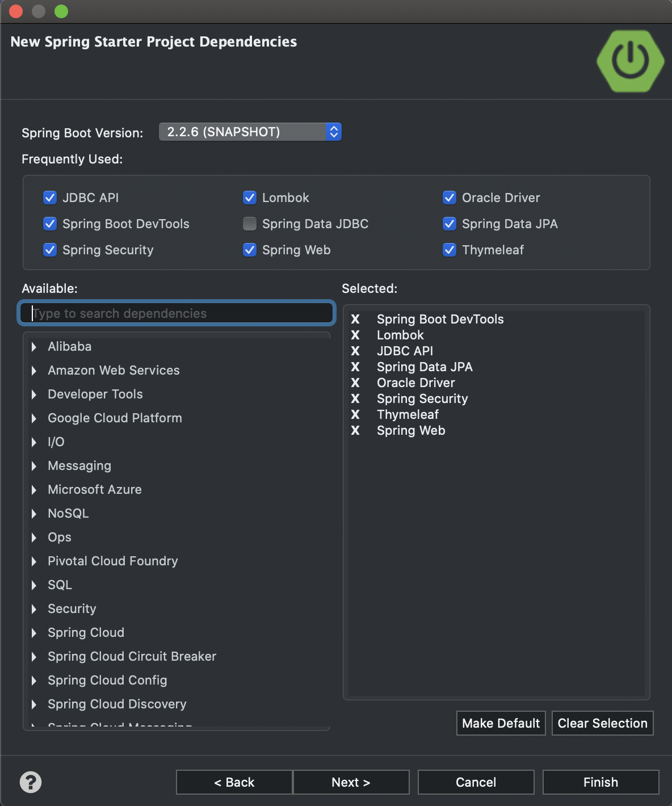Remove Spring Boot DevTools via its X
Screen dimensions: 672x806
(355, 319)
